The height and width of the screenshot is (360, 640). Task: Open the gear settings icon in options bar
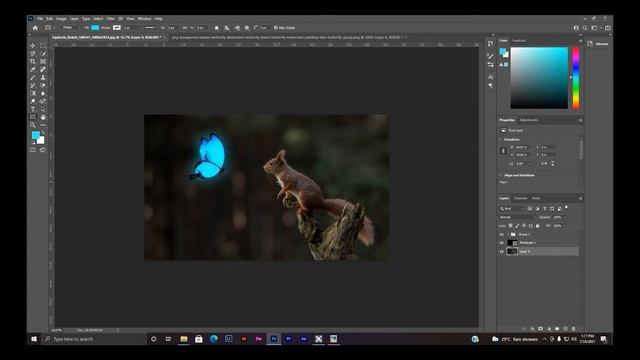[x=247, y=28]
